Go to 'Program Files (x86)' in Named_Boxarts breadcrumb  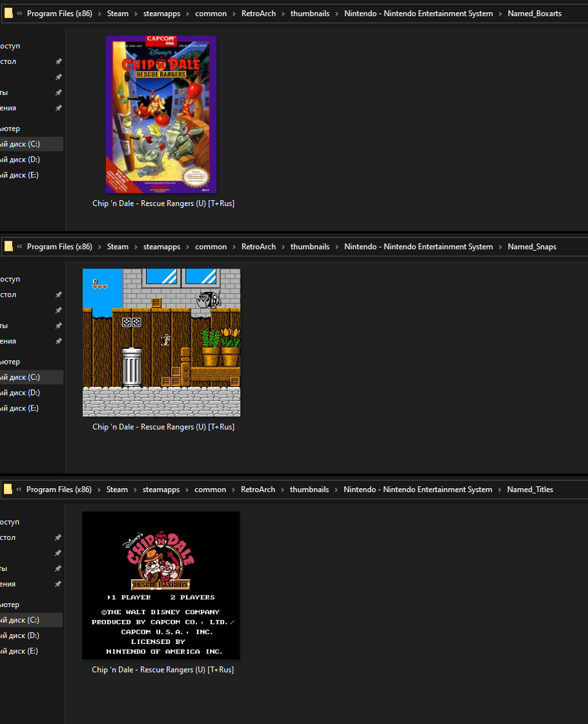(x=59, y=14)
